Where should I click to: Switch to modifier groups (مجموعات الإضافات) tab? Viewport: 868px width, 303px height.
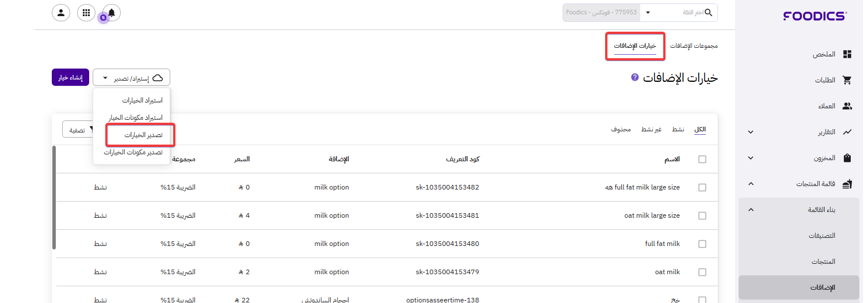pos(694,46)
